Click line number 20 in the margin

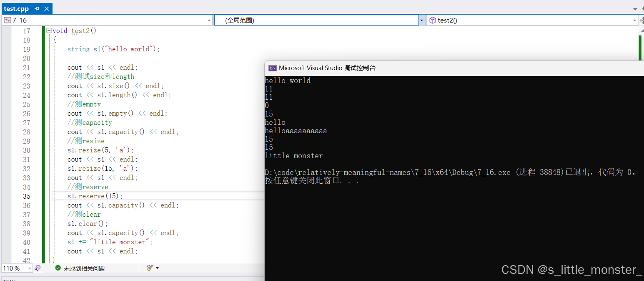click(27, 58)
